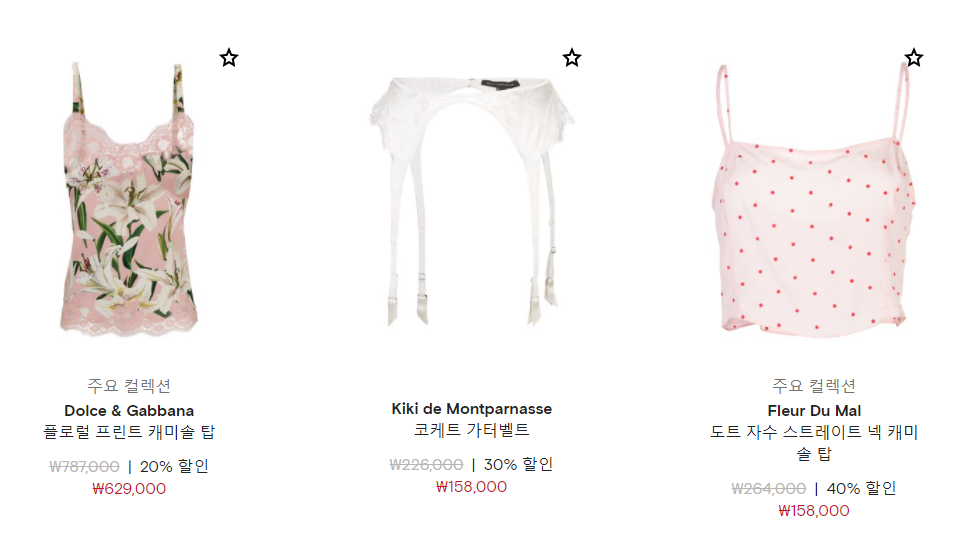The height and width of the screenshot is (547, 967).
Task: Open 코케트 가터벨트 product title
Action: coord(472,430)
